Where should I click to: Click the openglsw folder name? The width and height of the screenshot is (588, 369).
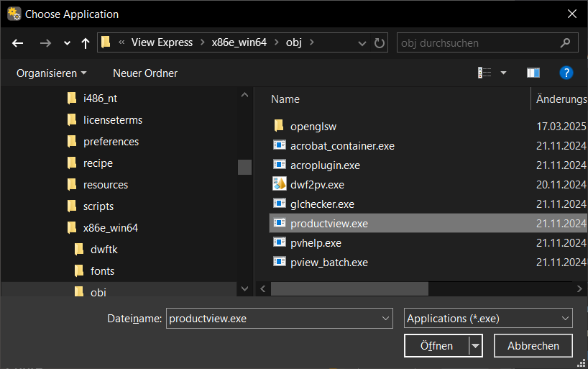pyautogui.click(x=313, y=127)
